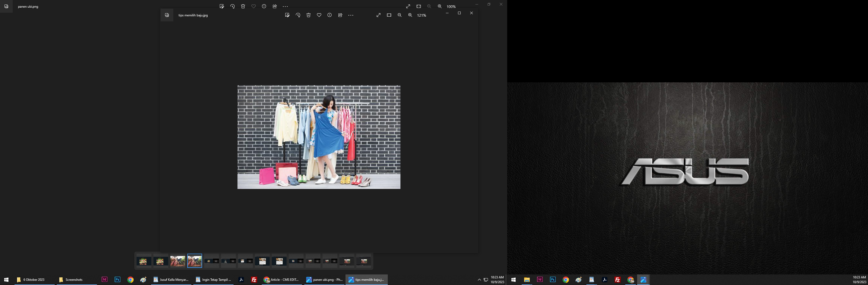Open Adobe Acrobat from the left monitor taskbar
Screen dimensions: 868x285
point(241,280)
